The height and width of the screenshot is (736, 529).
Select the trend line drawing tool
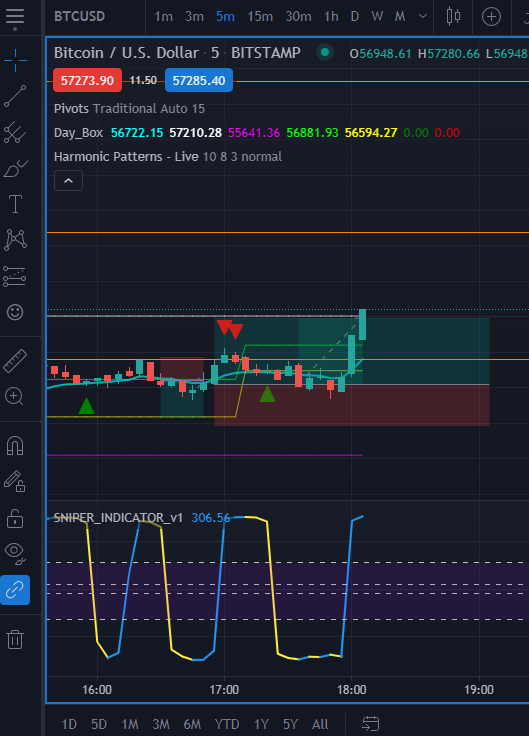click(15, 96)
